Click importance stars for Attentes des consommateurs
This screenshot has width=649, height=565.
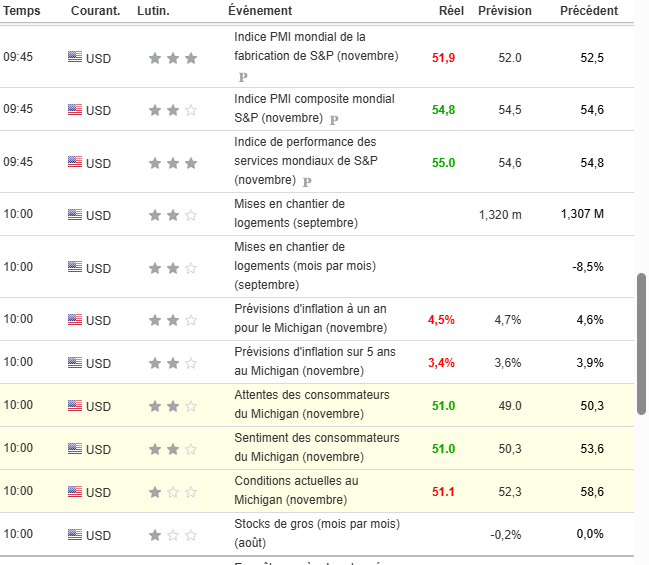[x=173, y=406]
